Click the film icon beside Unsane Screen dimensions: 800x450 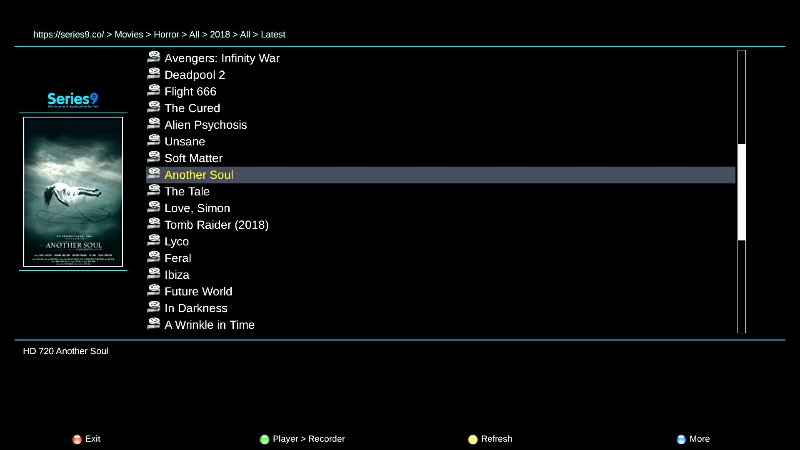[154, 140]
